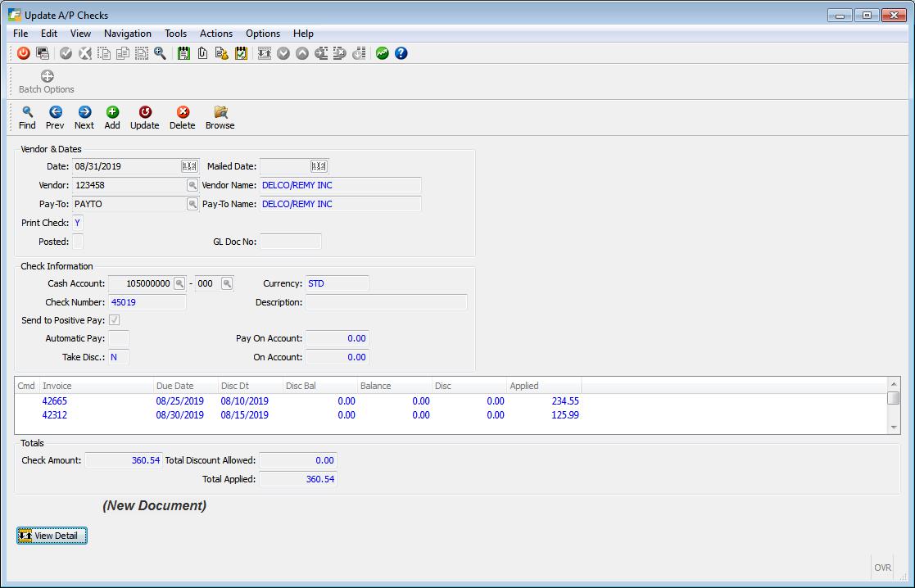This screenshot has width=915, height=588.
Task: Open the Navigation menu
Action: tap(128, 34)
